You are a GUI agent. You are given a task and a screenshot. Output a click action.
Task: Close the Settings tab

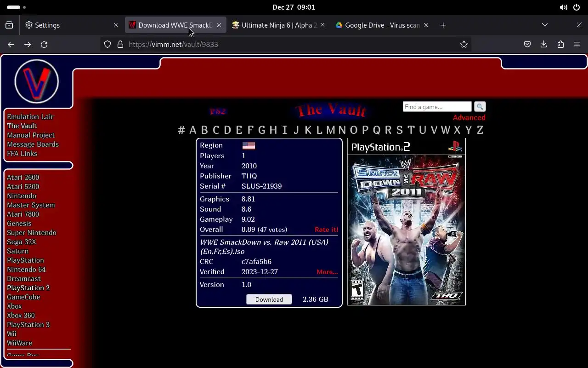116,25
